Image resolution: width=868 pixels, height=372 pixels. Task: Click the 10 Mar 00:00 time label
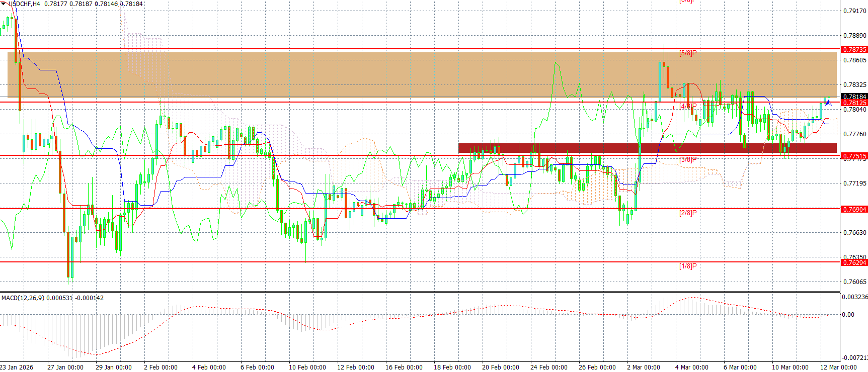click(x=790, y=367)
